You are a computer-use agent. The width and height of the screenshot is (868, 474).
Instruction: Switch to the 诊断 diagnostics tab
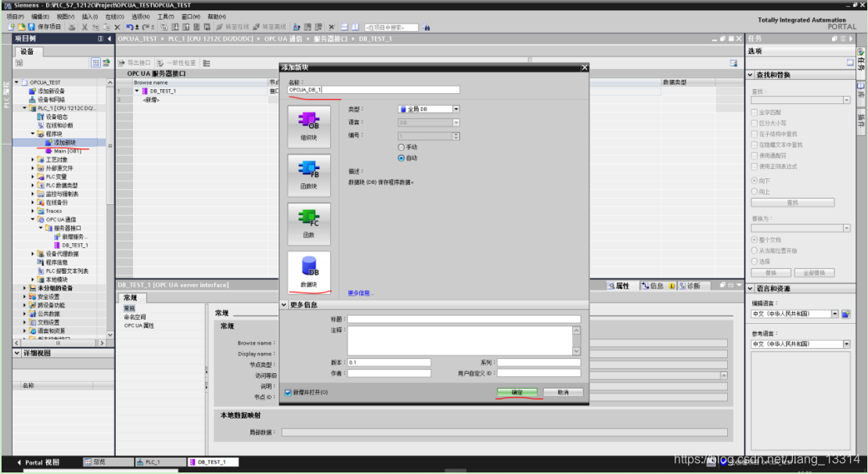(690, 286)
